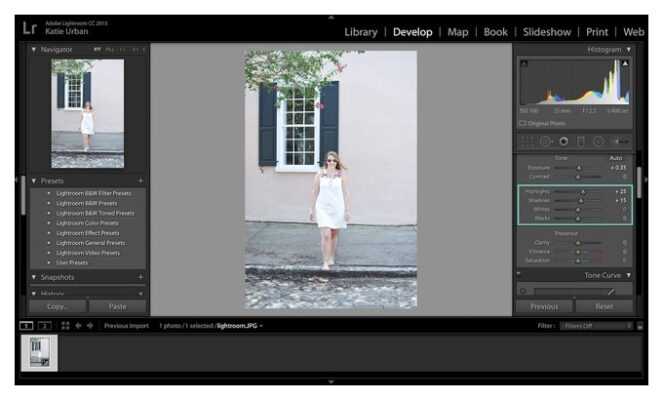Select the Spot Removal tool icon
Screen dimensions: 663x400
pyautogui.click(x=545, y=142)
